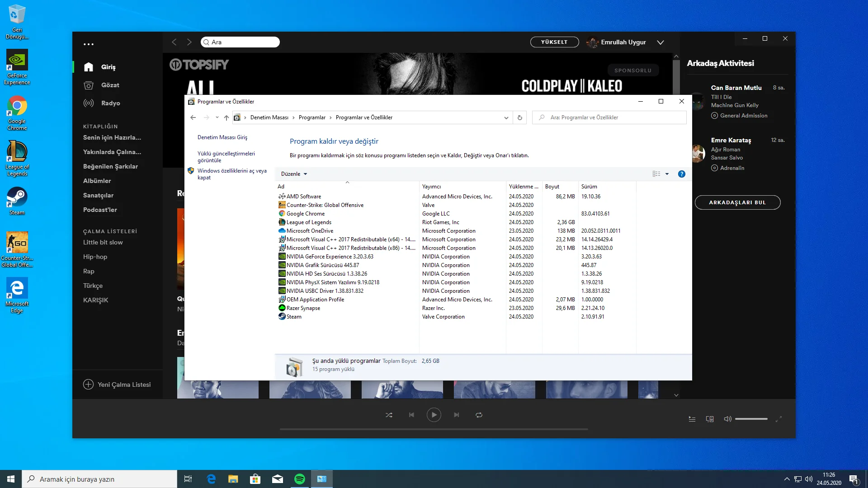Open the Denetim Masası Giriş link
The height and width of the screenshot is (488, 868).
(222, 137)
